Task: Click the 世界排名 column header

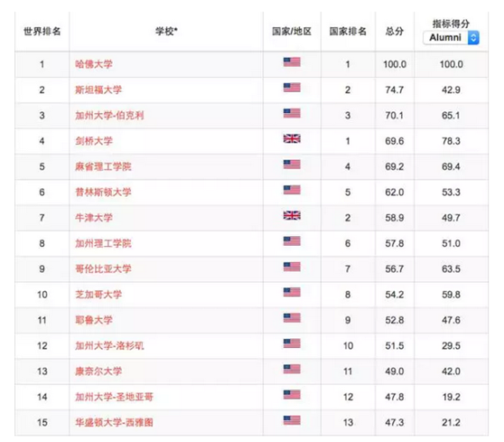Action: point(42,32)
